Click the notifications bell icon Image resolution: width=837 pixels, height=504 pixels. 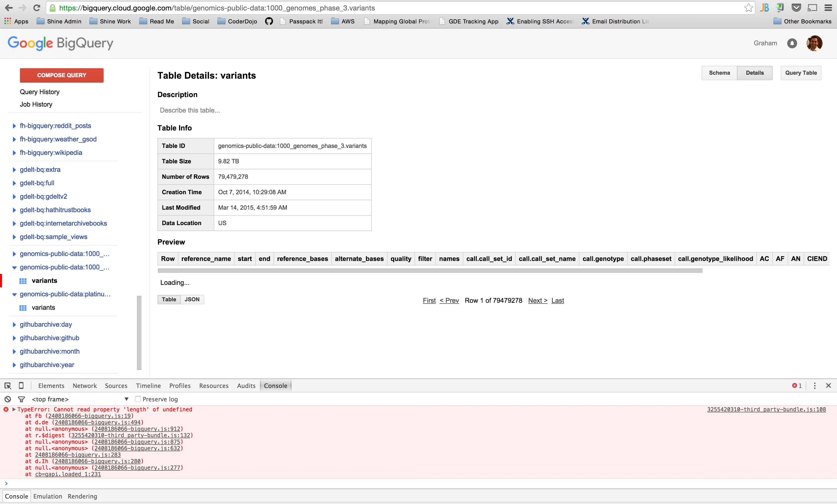pos(792,43)
